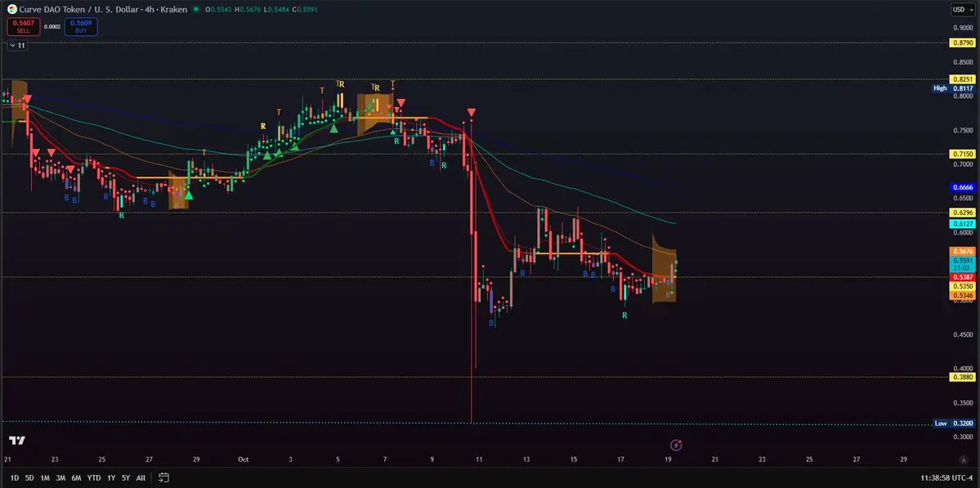Click the large green up arrow near Sep 29
980x488 pixels.
pos(188,195)
